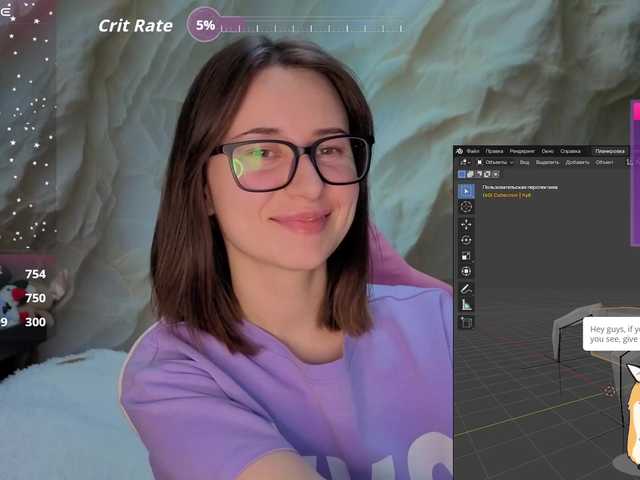Open the Рендеринг menu

pyautogui.click(x=522, y=151)
